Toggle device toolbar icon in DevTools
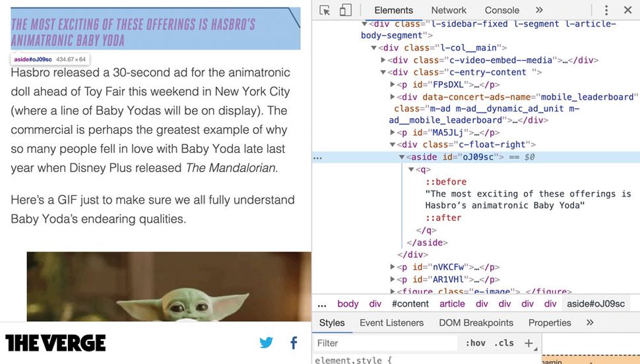This screenshot has height=364, width=640. 345,10
